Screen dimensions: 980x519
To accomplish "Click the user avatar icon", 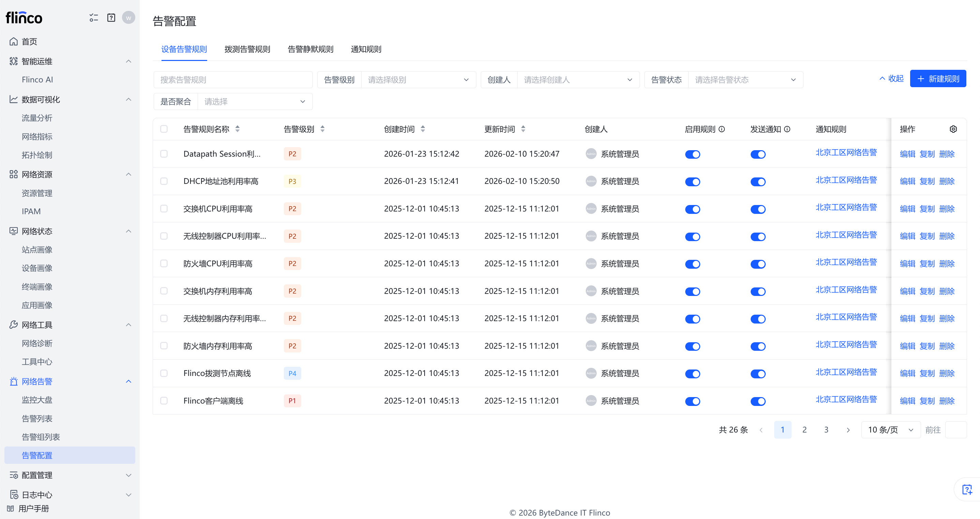I will (128, 18).
